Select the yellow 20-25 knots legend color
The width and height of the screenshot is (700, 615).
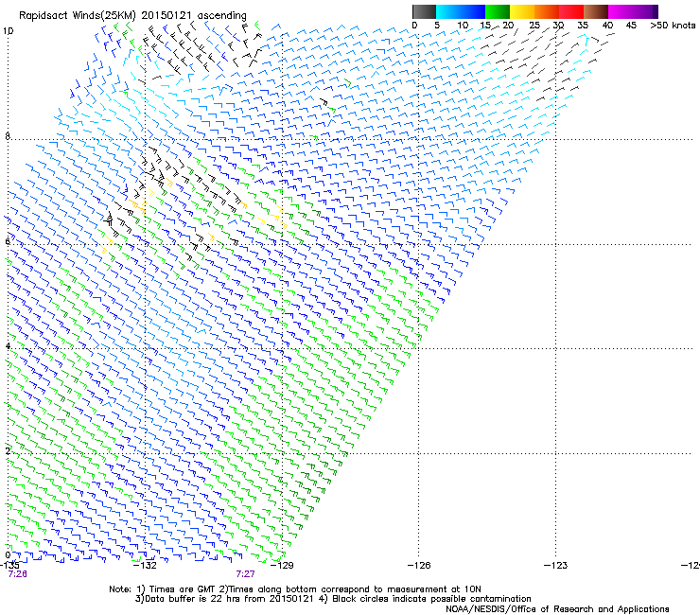click(x=522, y=11)
